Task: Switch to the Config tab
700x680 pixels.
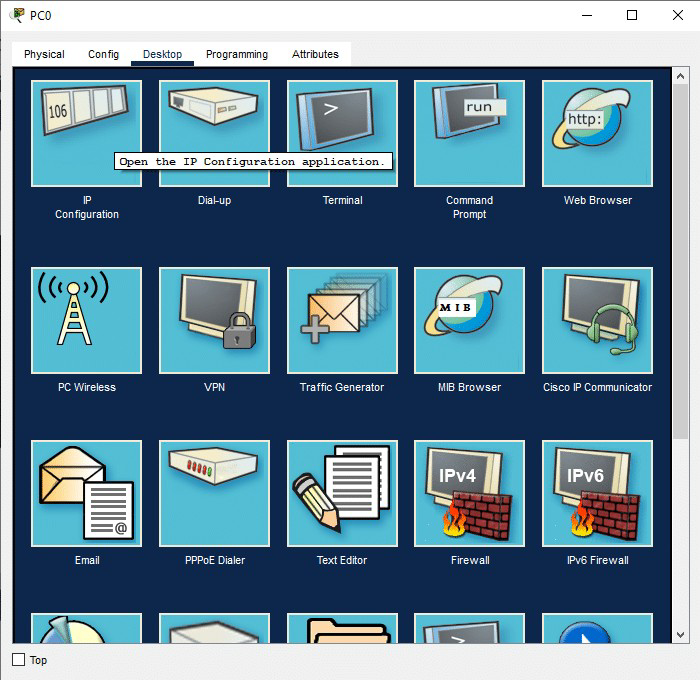Action: [x=104, y=54]
